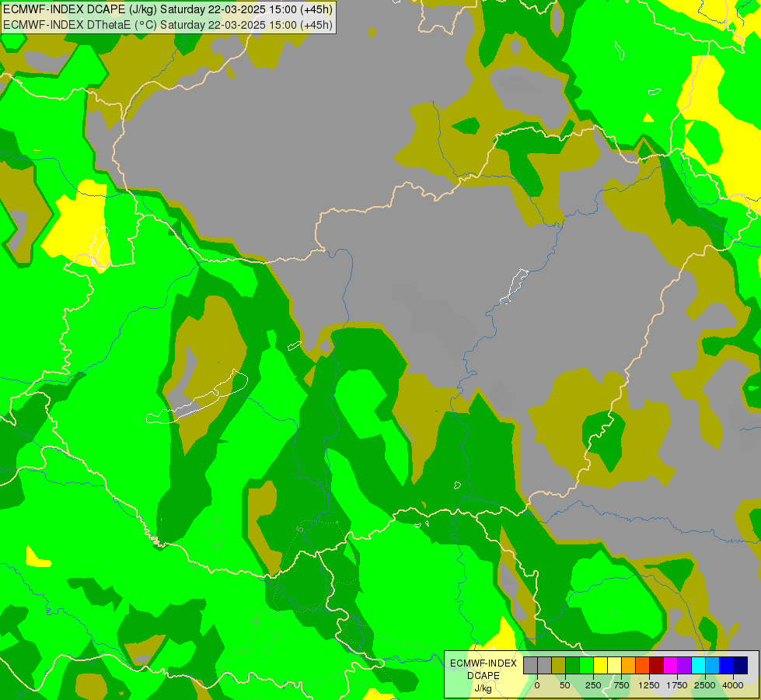
Task: Click the legend label 1250
Action: (649, 685)
